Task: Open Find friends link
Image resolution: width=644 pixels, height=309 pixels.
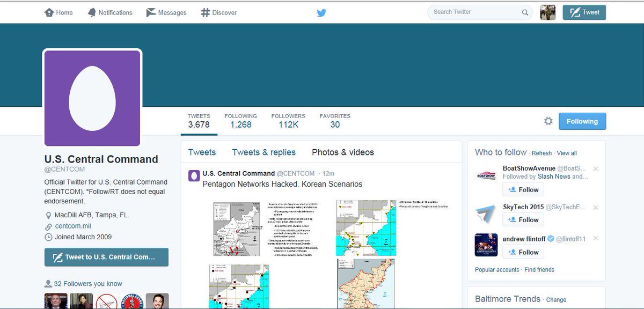Action: click(x=539, y=270)
